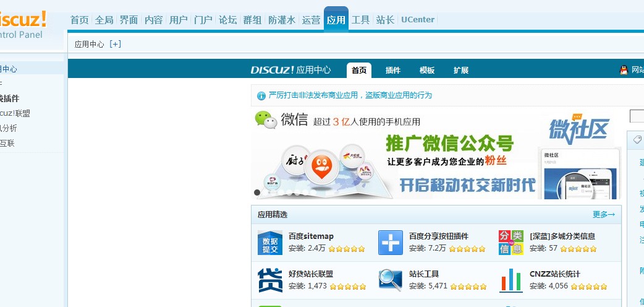The width and height of the screenshot is (644, 307).
Task: Open the [深蓝]多城分类信息 title link
Action: [x=562, y=236]
